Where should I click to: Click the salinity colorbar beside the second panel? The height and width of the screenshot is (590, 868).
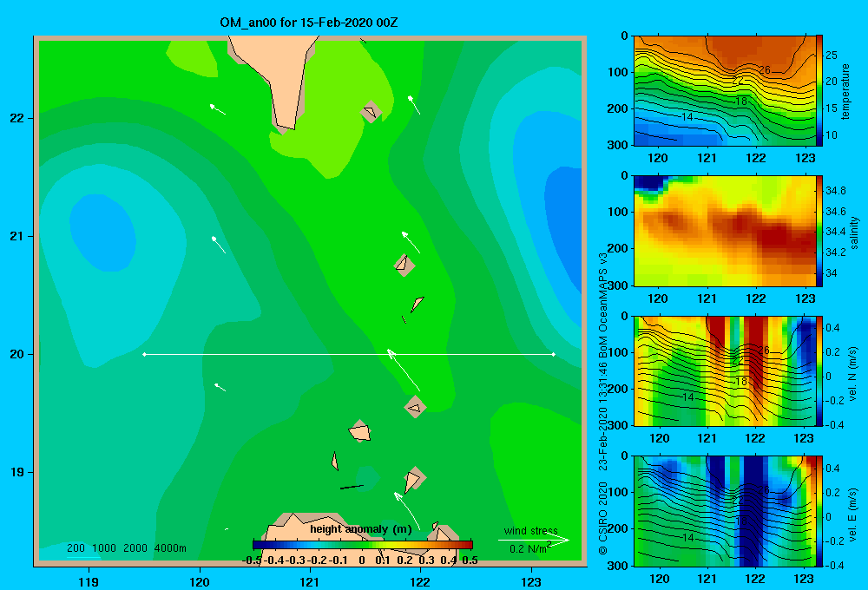coord(819,231)
